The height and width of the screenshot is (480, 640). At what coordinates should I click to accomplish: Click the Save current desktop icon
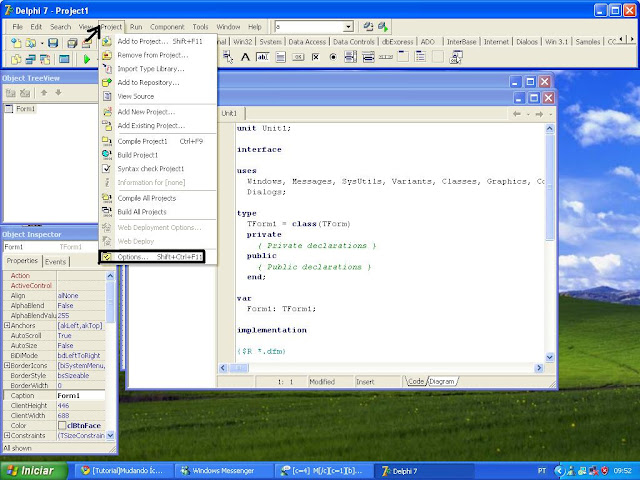[368, 27]
